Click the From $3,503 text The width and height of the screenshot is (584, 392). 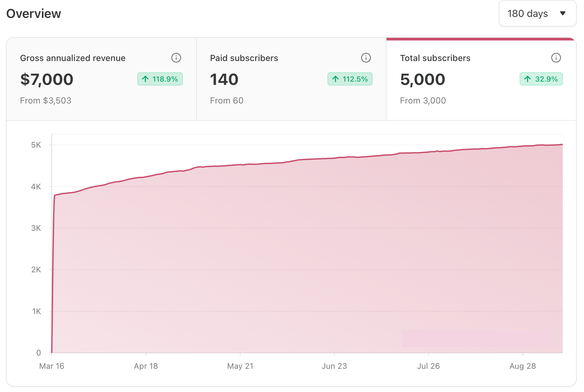coord(45,100)
